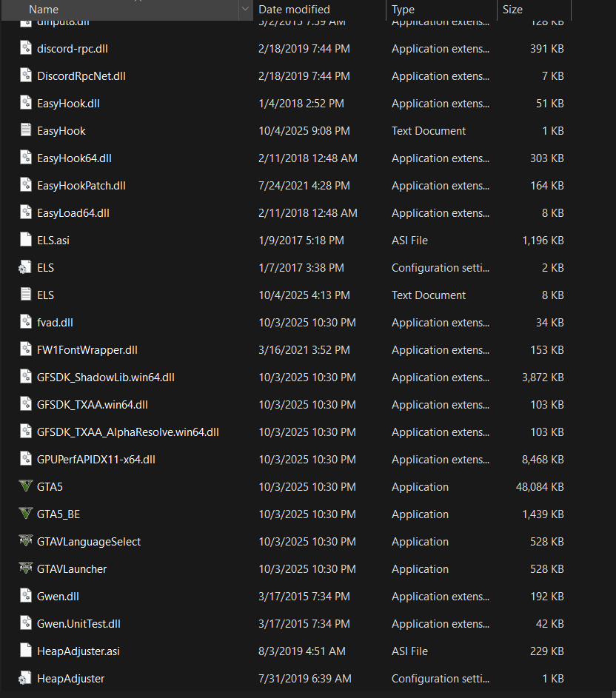Click the EasyHookPatch.dll file icon
Viewport: 616px width, 698px height.
[x=26, y=185]
